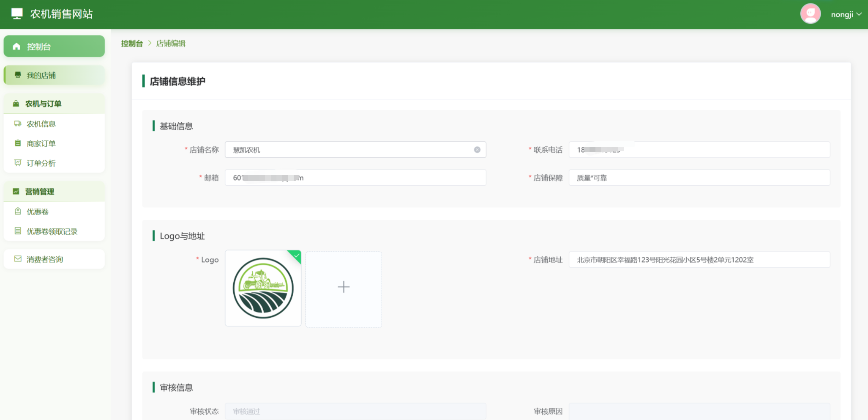Go to 商家订单 page

point(54,143)
